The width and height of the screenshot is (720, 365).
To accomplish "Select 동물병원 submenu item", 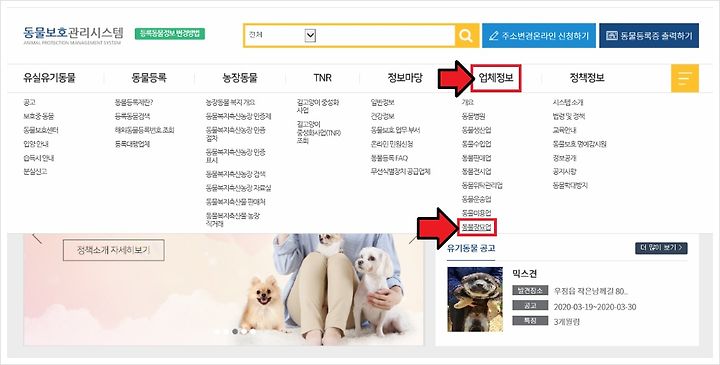I will [x=473, y=117].
